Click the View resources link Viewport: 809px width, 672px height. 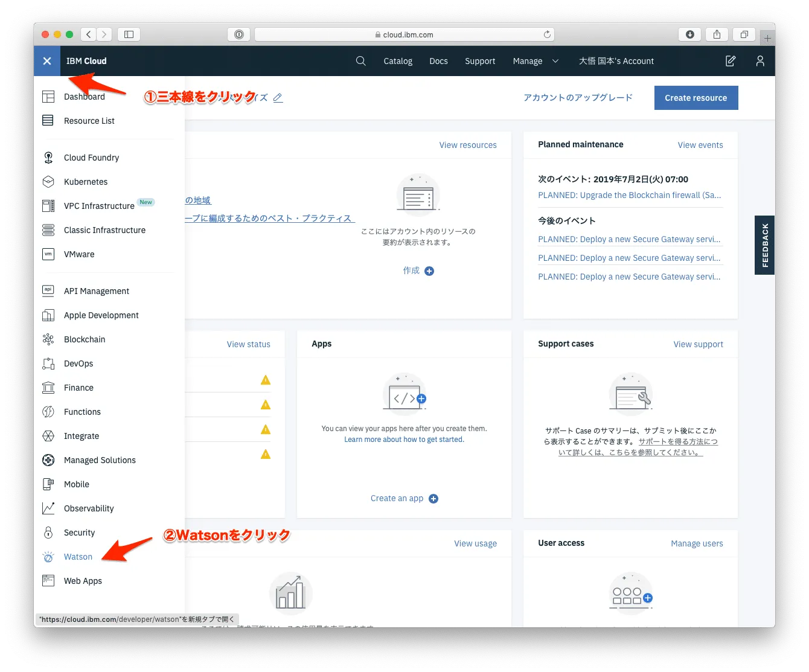coord(468,145)
